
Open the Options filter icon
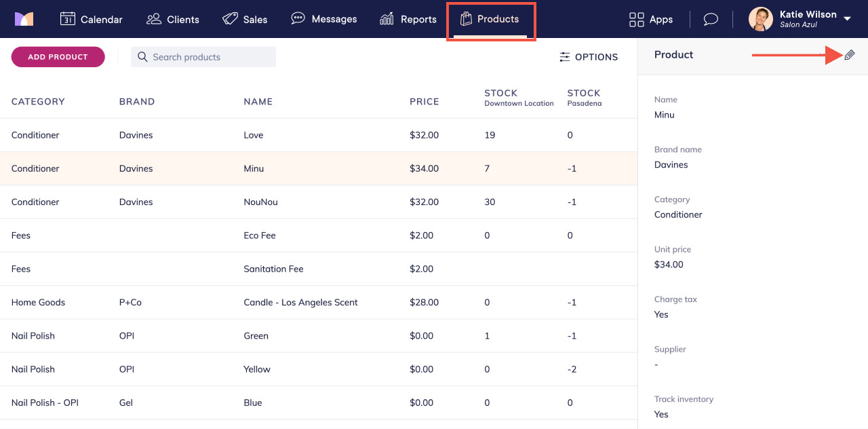coord(565,57)
